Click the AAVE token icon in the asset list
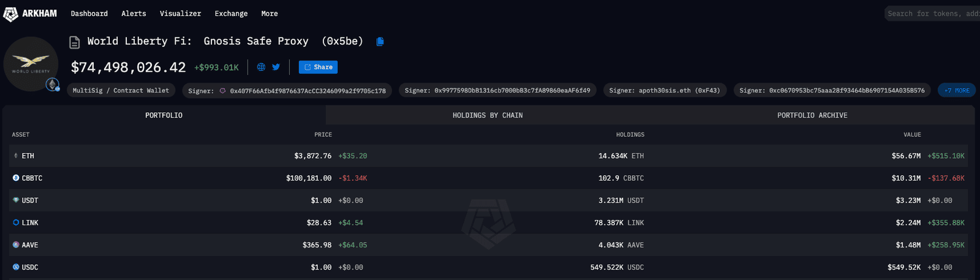This screenshot has width=980, height=280. (16, 245)
